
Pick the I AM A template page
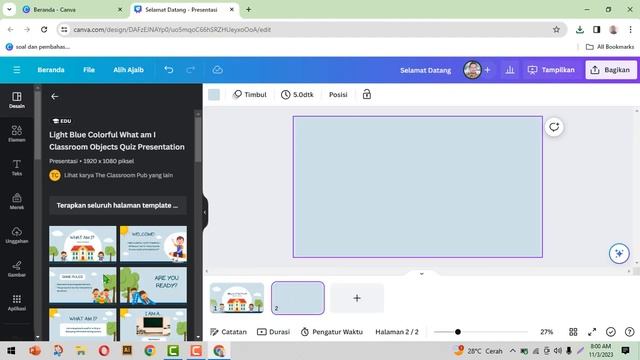click(x=153, y=324)
